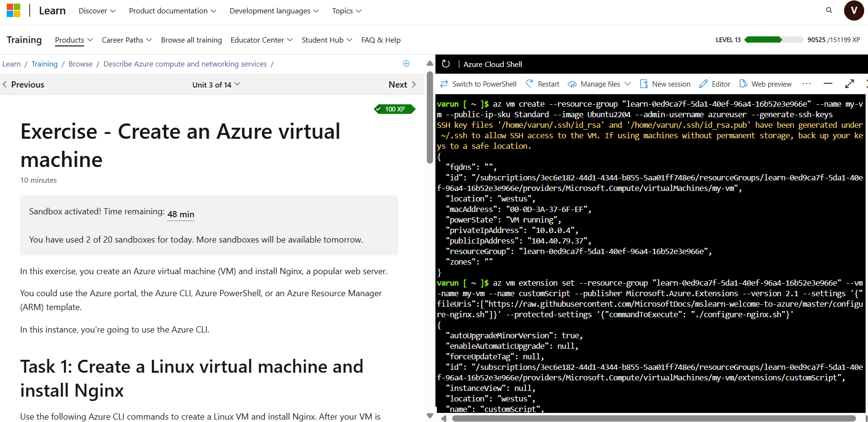The height and width of the screenshot is (422, 868).
Task: Click the "powerState": "VM running" line
Action: click(503, 220)
